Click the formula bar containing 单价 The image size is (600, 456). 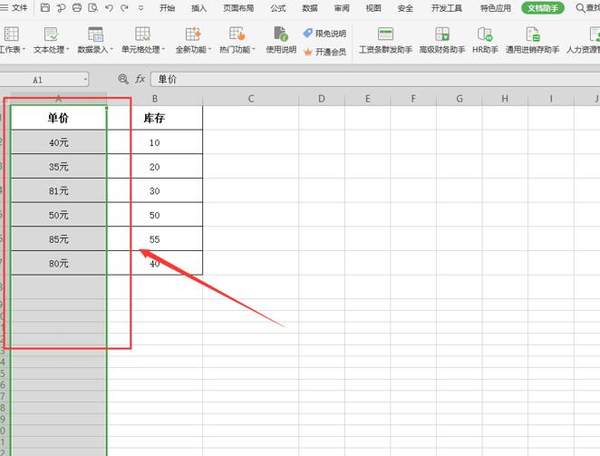375,79
